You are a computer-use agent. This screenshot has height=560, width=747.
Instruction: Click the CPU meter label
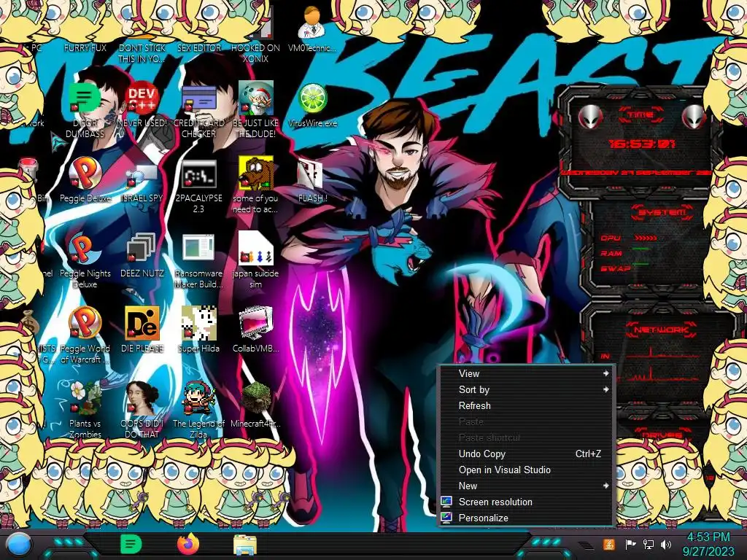point(611,238)
